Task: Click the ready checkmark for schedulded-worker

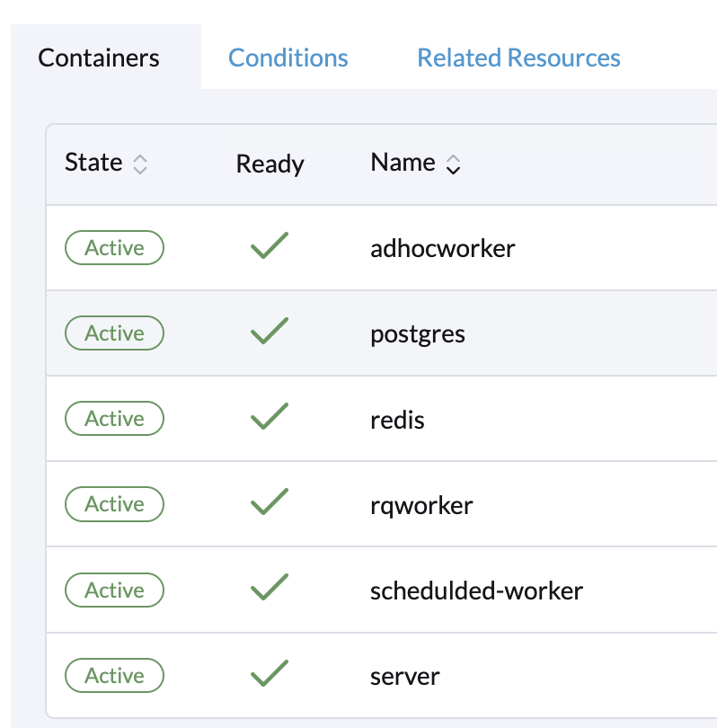Action: pos(270,587)
